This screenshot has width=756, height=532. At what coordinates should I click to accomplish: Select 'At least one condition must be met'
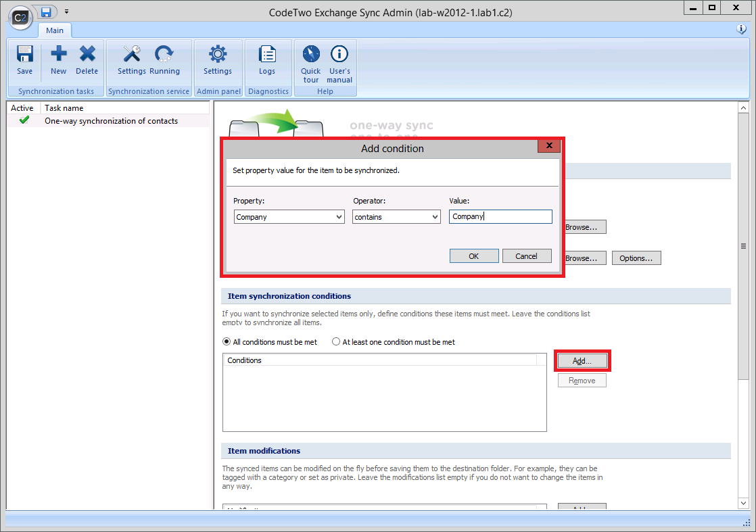point(394,341)
